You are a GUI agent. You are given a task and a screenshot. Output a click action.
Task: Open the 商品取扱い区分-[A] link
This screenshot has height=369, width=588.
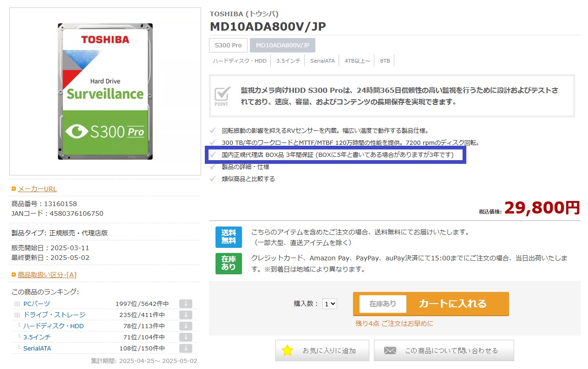(x=47, y=275)
